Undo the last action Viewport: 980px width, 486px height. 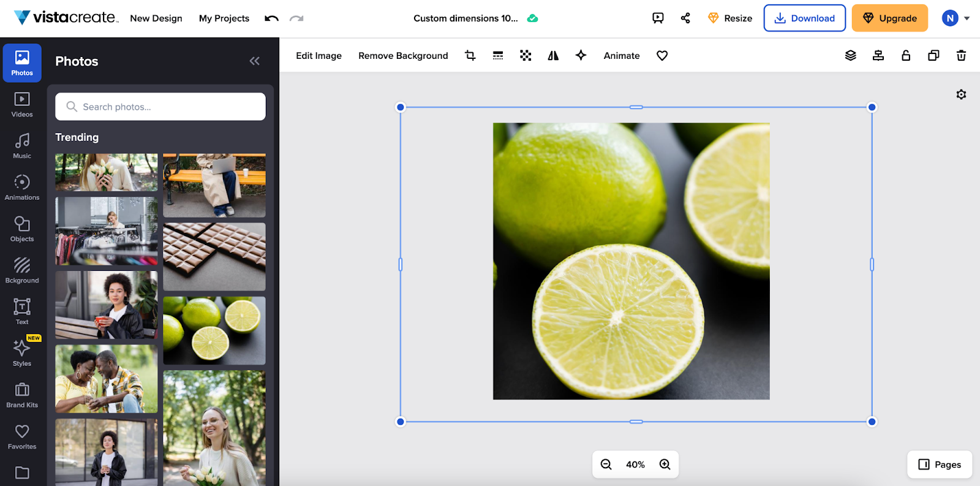coord(271,18)
